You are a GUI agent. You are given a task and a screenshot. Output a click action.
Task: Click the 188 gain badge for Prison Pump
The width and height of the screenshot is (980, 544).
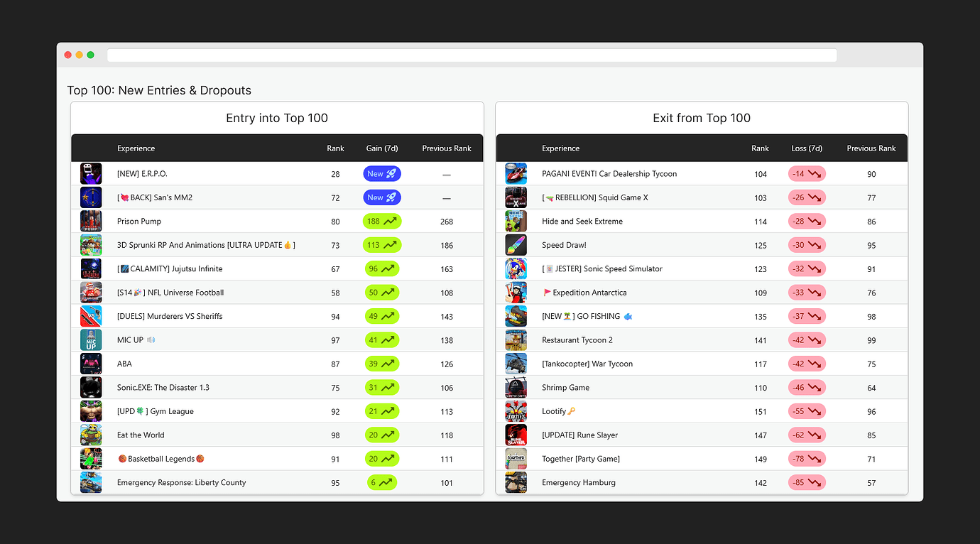(382, 221)
